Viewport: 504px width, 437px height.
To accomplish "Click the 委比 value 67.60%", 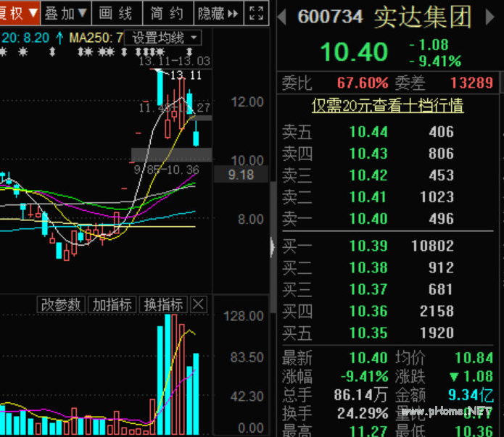I will (x=363, y=83).
